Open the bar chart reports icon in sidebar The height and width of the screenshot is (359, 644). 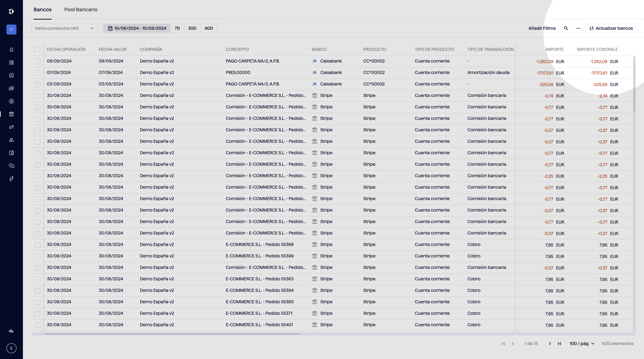11,75
